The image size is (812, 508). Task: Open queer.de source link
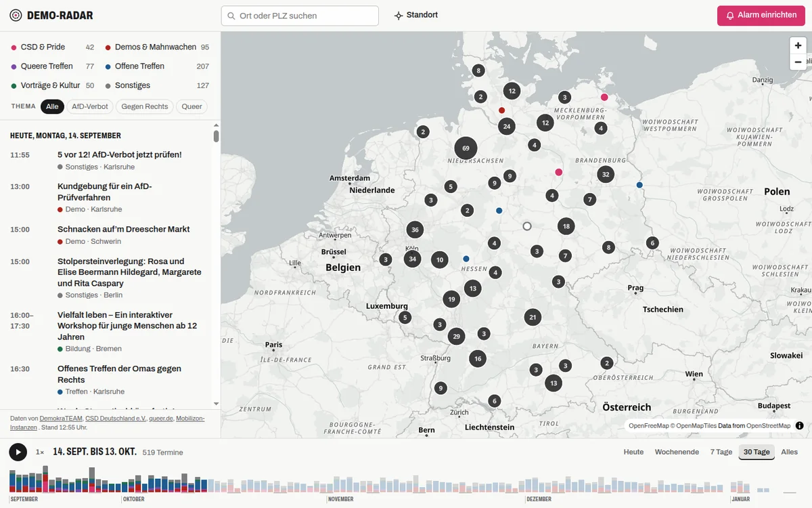tap(161, 419)
